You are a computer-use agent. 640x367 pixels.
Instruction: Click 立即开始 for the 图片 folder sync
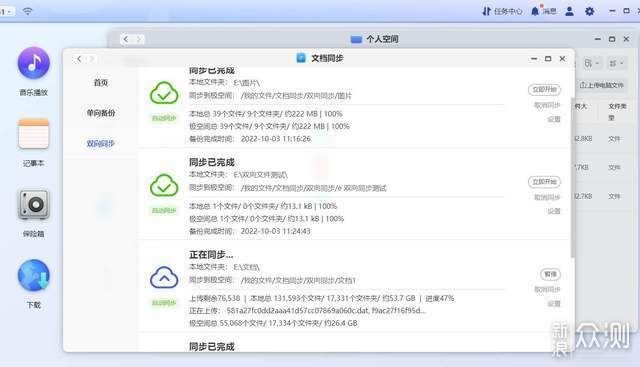544,90
